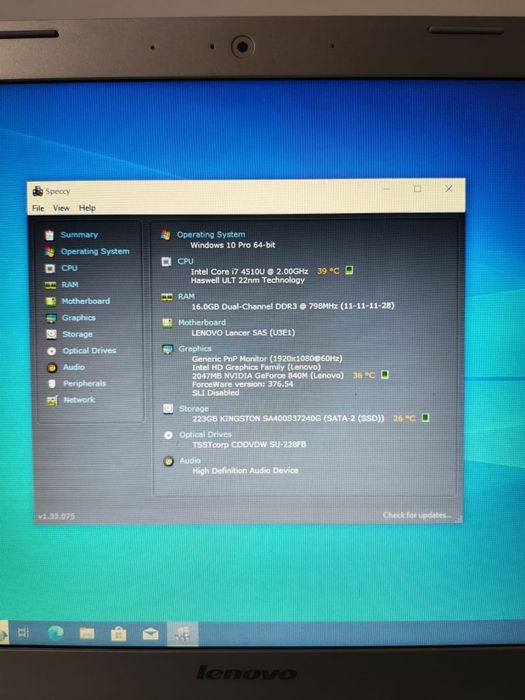This screenshot has height=700, width=525.
Task: Click the Speccy taskbar button
Action: (x=183, y=634)
